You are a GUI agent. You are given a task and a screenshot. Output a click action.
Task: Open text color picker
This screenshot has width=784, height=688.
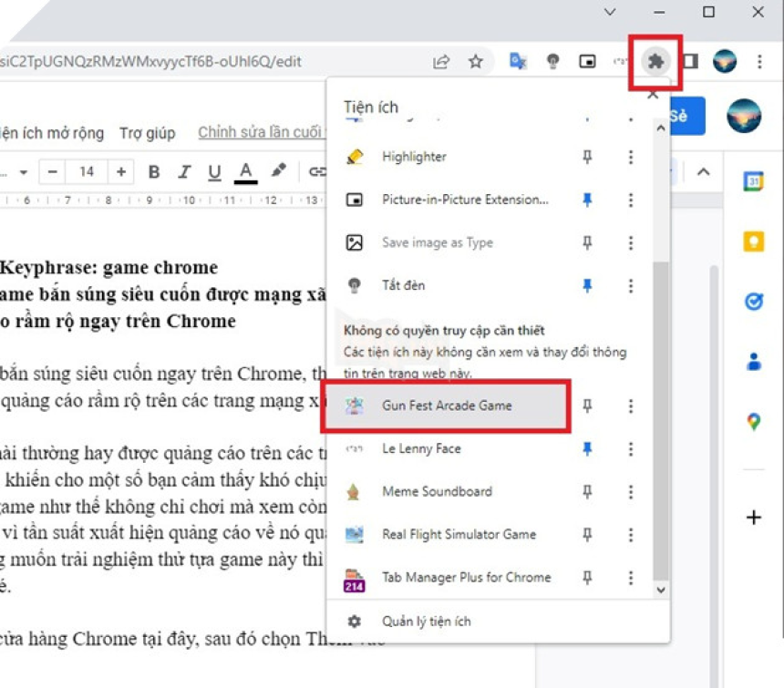pos(245,172)
